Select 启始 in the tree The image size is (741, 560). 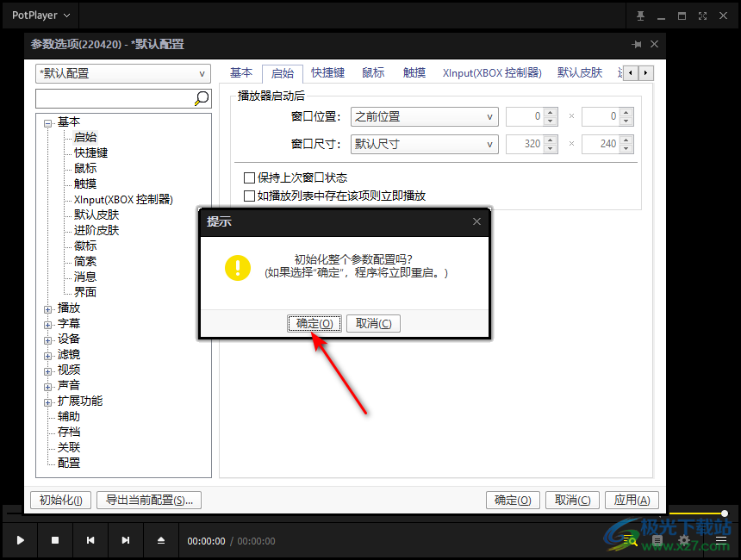pyautogui.click(x=85, y=138)
